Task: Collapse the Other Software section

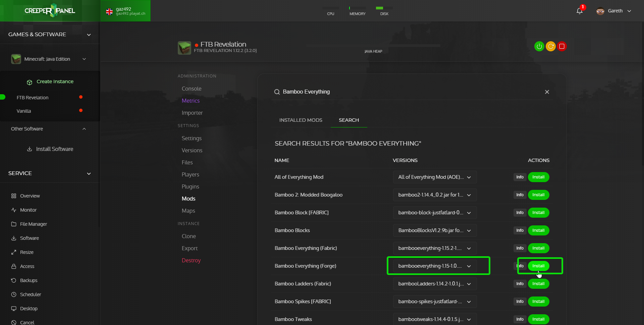Action: point(84,129)
